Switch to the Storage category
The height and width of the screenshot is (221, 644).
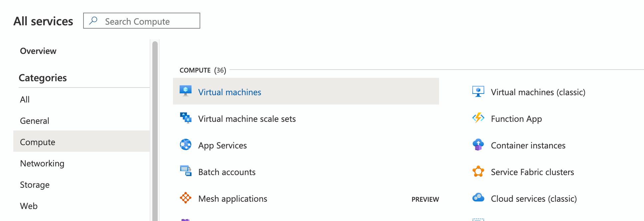point(35,185)
